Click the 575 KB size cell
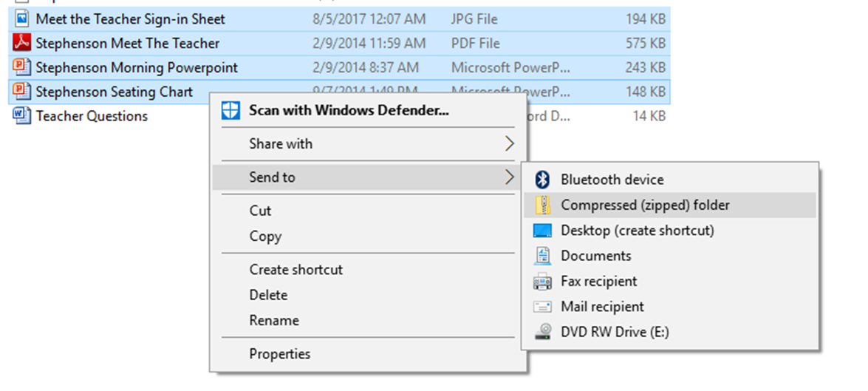 646,44
